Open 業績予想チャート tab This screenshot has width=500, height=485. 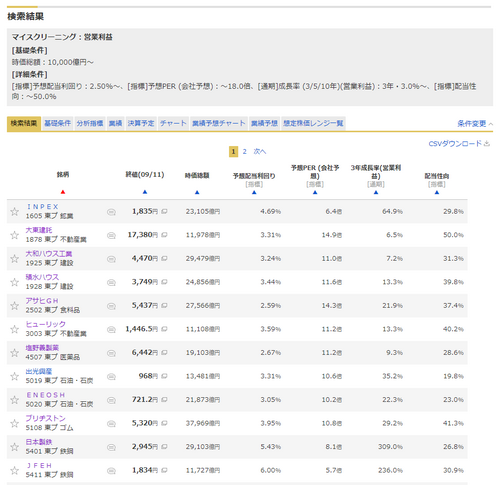[x=219, y=123]
